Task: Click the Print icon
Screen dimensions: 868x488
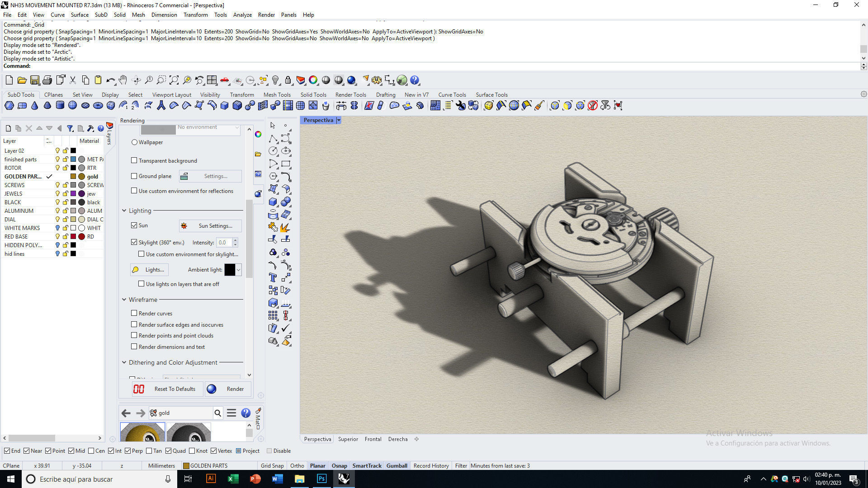Action: click(x=47, y=80)
